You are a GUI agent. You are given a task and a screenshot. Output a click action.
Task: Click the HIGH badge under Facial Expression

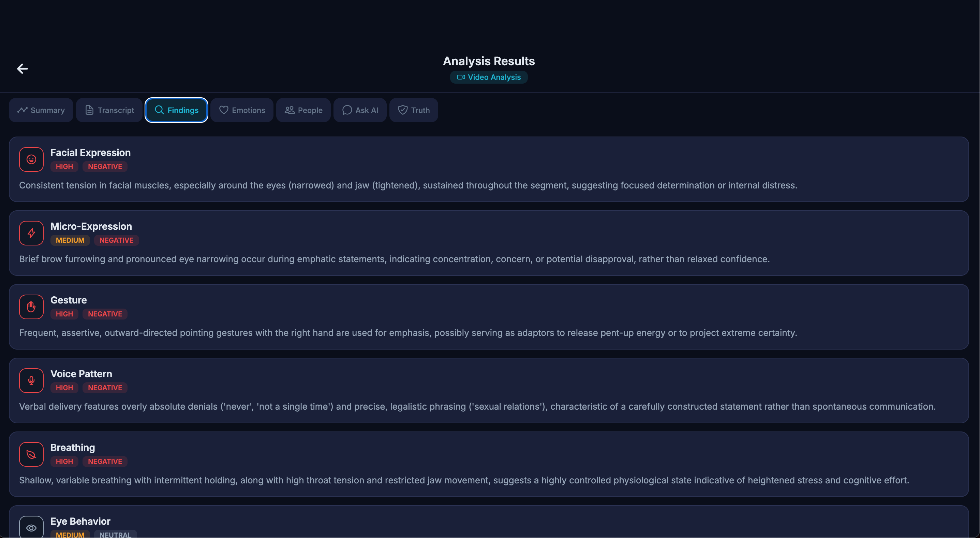tap(64, 166)
